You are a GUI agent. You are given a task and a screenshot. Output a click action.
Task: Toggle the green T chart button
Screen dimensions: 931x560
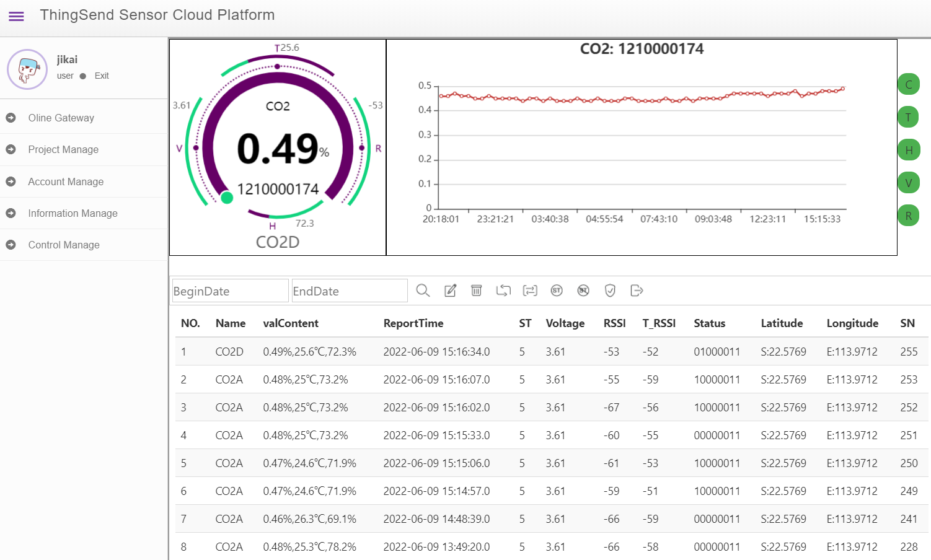click(x=909, y=117)
